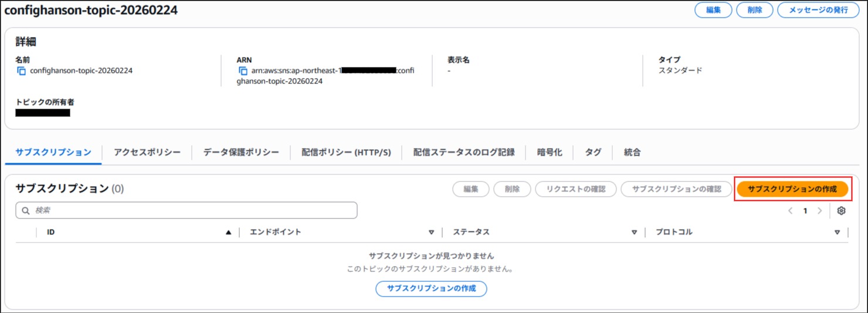The height and width of the screenshot is (313, 868).
Task: Click the top 削除 button for topic
Action: [754, 10]
